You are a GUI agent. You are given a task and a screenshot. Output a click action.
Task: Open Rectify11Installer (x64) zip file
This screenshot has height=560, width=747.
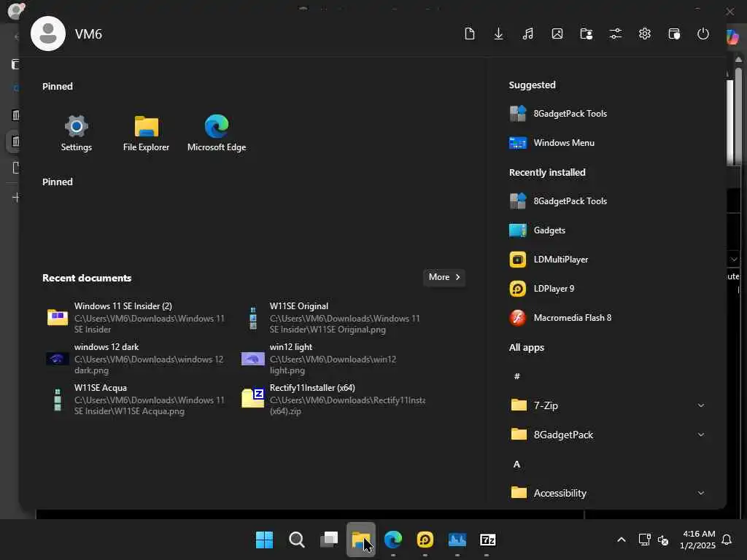[x=333, y=400]
